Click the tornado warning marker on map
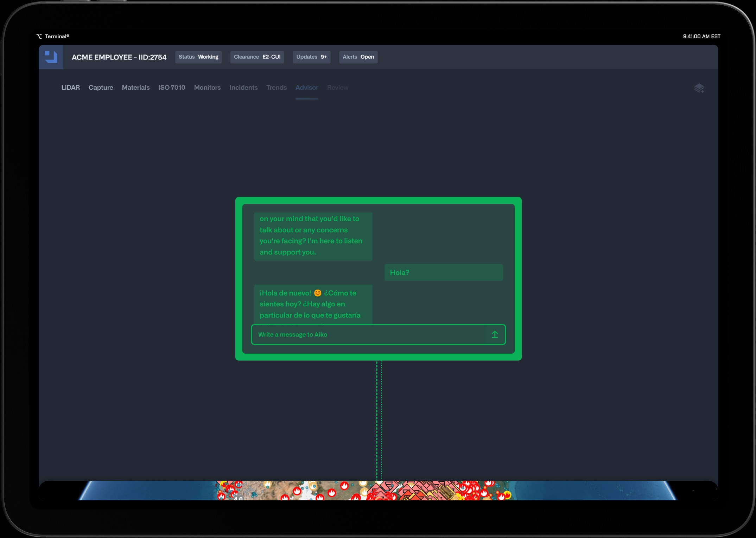The height and width of the screenshot is (538, 756). coord(388,486)
